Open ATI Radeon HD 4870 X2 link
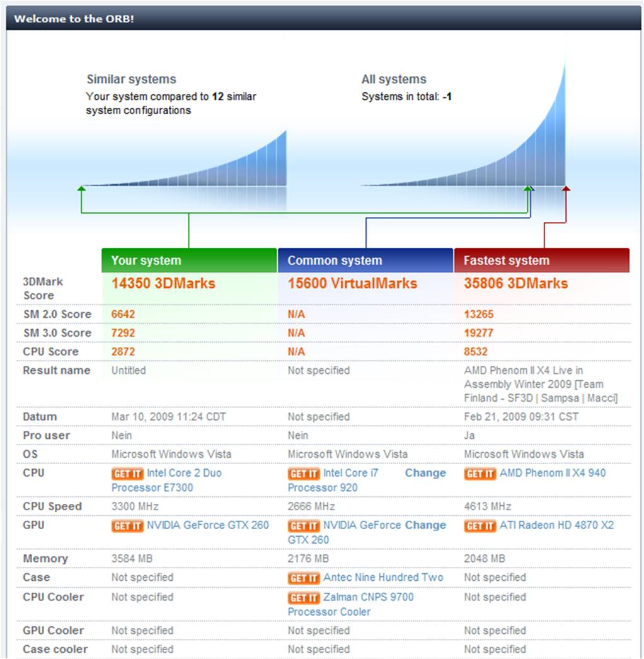The width and height of the screenshot is (644, 659). point(556,525)
